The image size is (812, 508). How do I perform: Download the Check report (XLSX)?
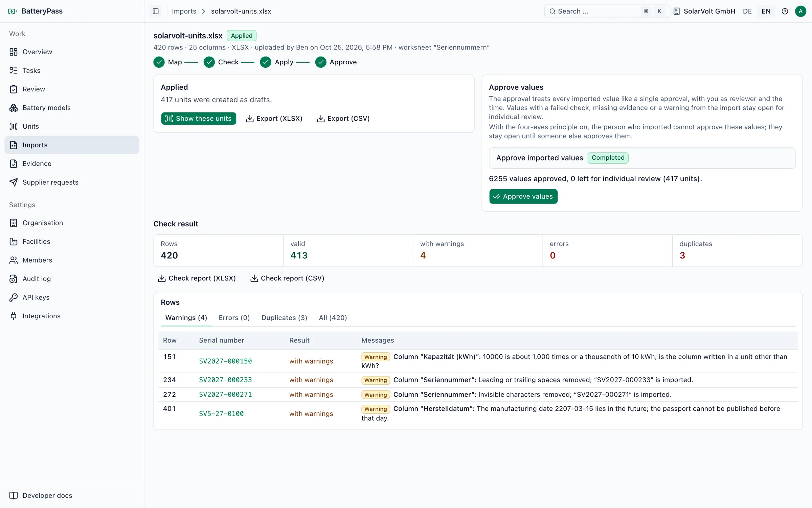point(197,278)
